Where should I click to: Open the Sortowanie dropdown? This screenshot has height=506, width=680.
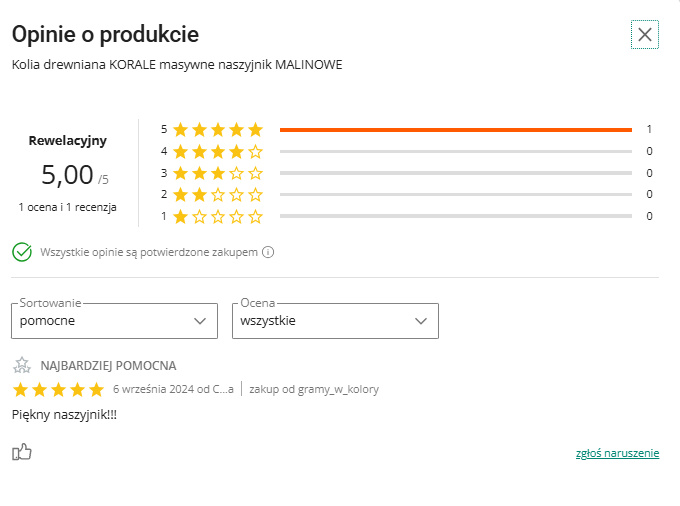click(114, 321)
